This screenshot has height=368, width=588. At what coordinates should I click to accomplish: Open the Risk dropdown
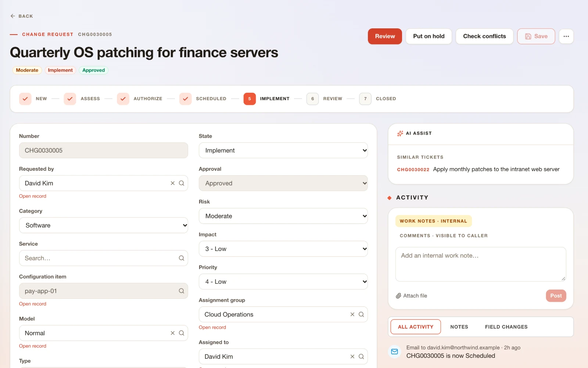(283, 216)
